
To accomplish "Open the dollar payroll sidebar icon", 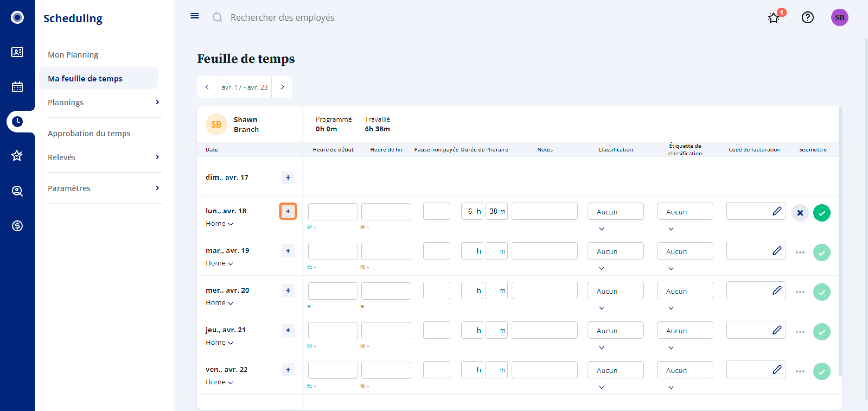I will pos(17,226).
